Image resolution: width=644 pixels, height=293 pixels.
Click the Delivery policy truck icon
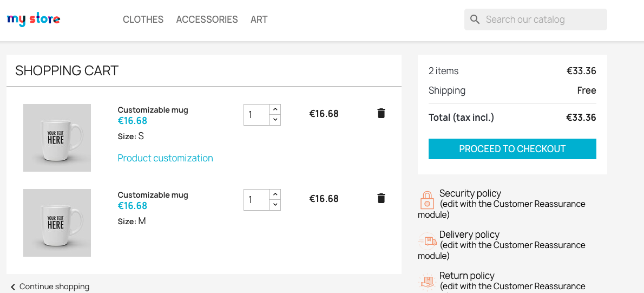pyautogui.click(x=427, y=241)
